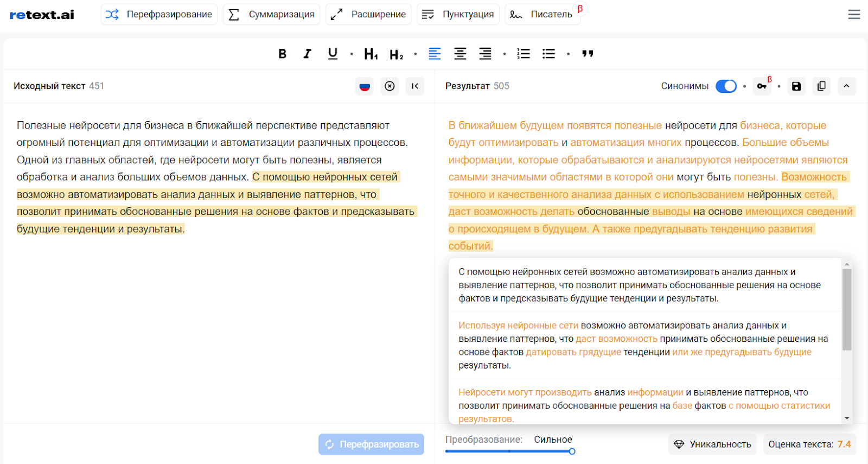Click the retext.ai logo

point(42,15)
